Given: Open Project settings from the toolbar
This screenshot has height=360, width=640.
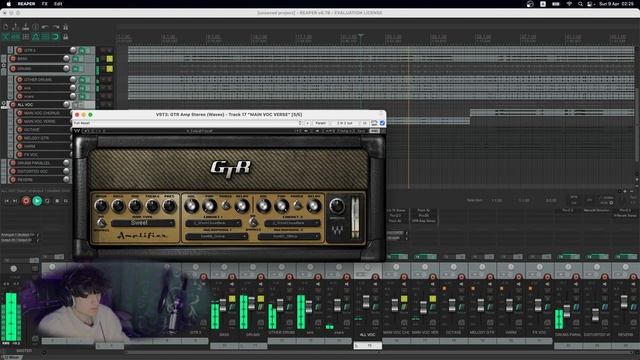Looking at the screenshot, I should click(x=36, y=27).
